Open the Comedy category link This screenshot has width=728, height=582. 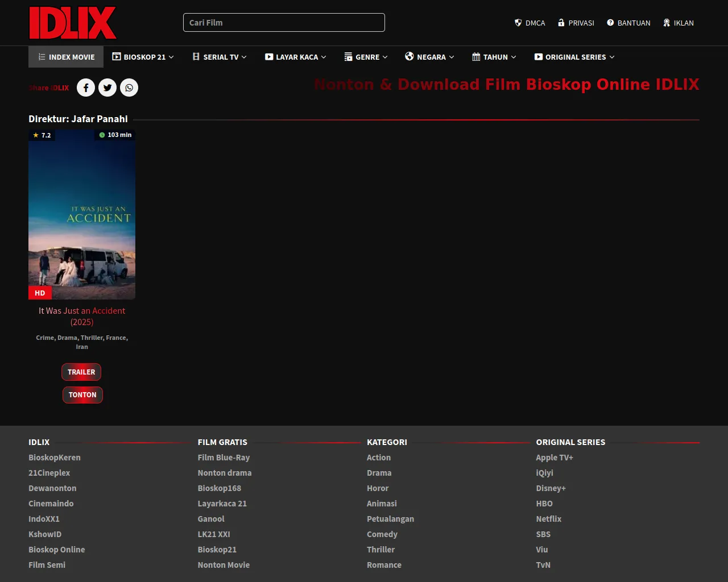(x=382, y=534)
